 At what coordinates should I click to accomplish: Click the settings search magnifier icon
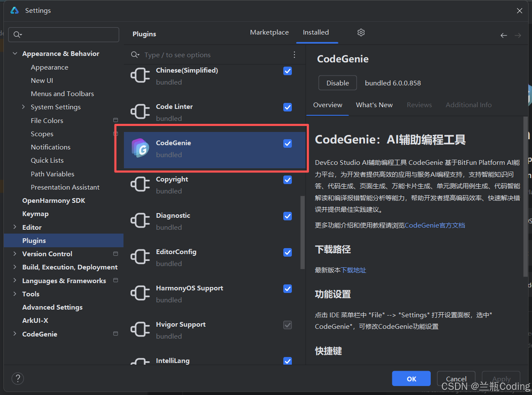tap(18, 35)
